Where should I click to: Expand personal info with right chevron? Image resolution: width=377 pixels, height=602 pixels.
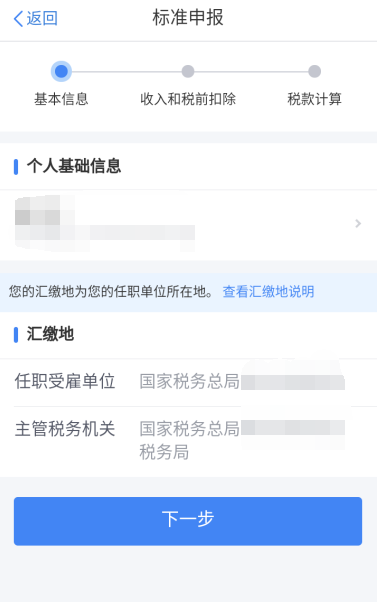pyautogui.click(x=358, y=223)
